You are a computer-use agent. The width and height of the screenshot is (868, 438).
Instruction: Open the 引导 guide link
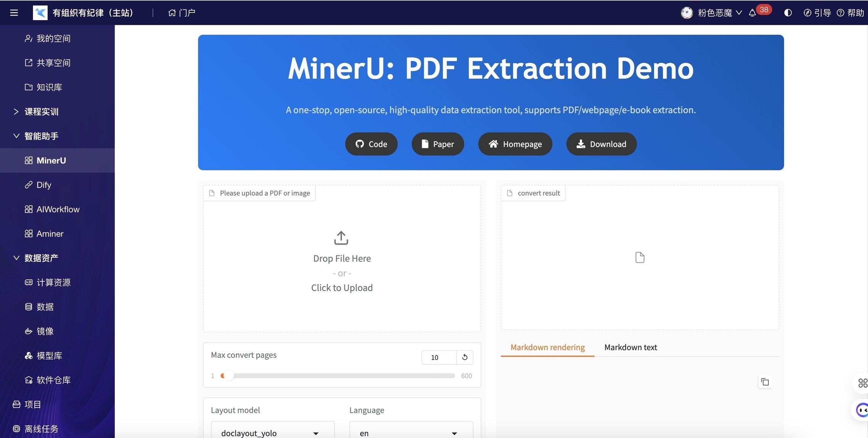pos(817,13)
